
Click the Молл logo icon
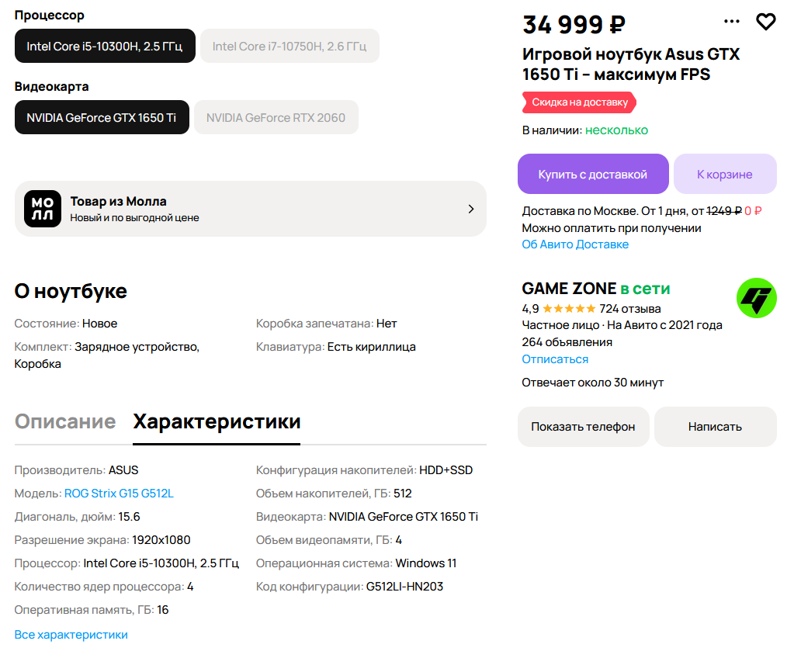43,209
